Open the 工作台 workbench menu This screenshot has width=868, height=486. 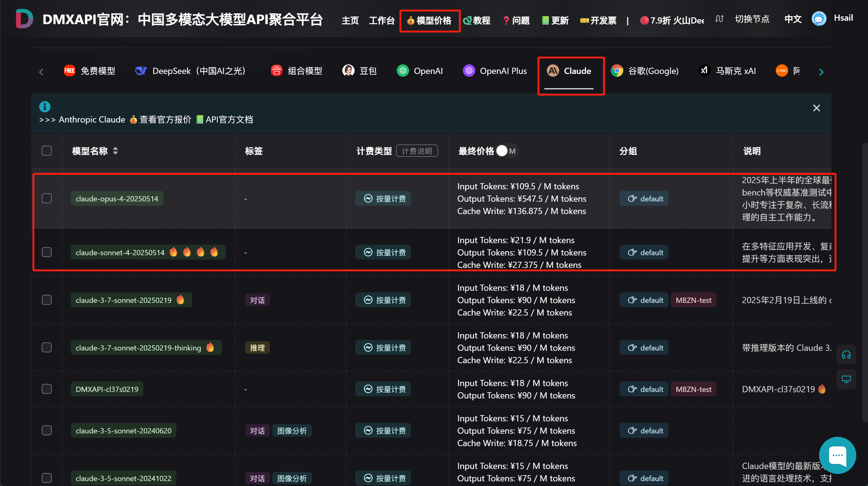pyautogui.click(x=382, y=20)
